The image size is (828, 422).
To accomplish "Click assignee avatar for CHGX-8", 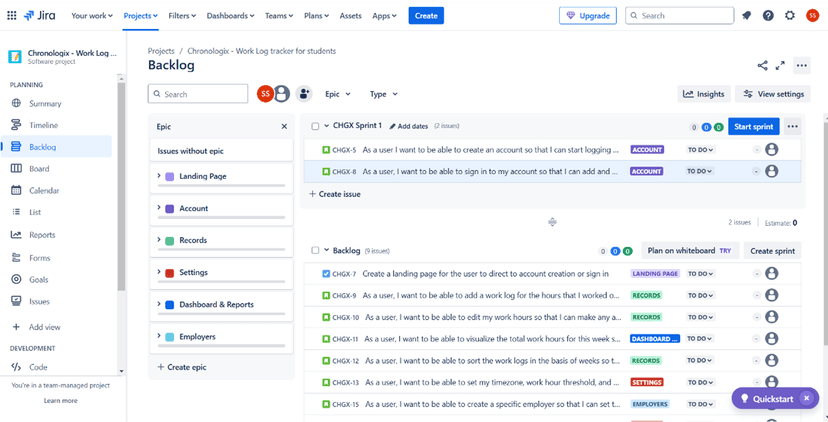I will 771,171.
